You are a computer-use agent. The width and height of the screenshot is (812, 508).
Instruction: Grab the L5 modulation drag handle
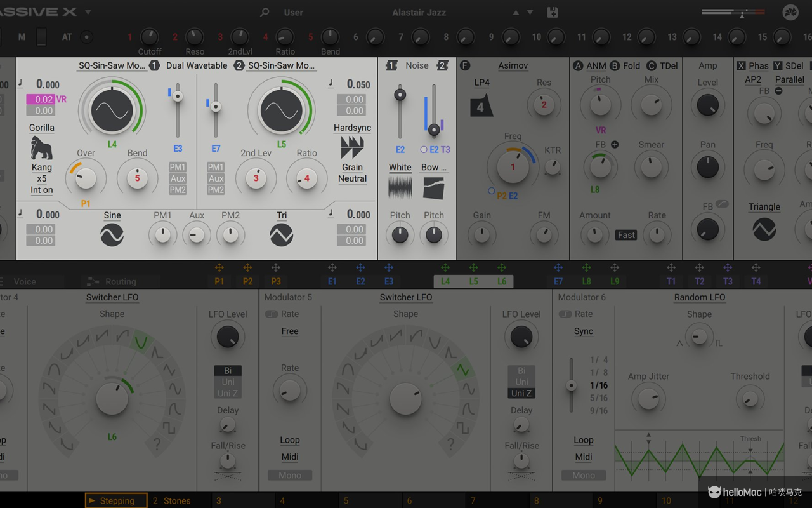pos(473,267)
